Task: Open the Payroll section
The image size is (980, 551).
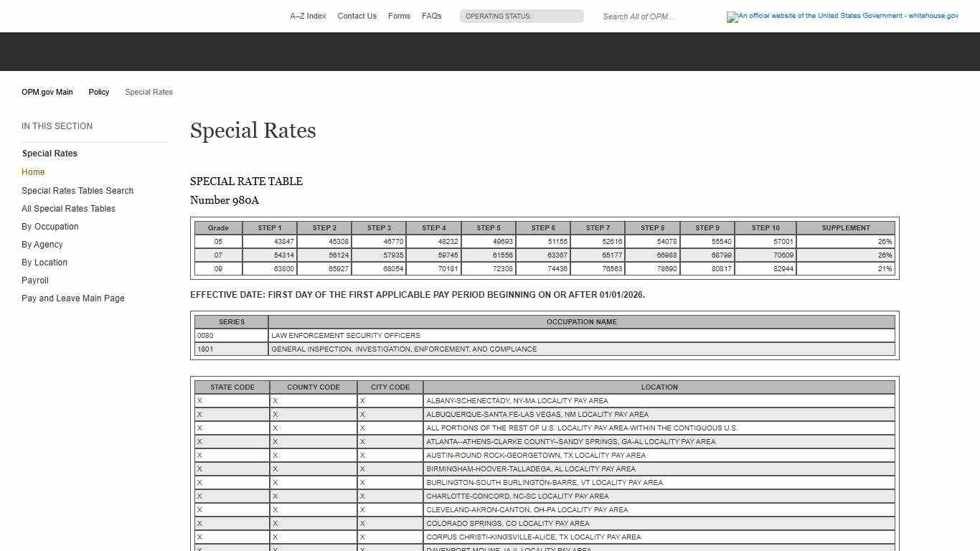Action: coord(34,280)
